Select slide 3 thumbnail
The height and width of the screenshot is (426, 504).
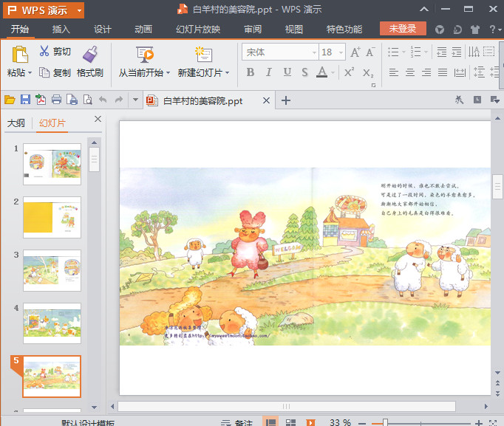click(52, 269)
